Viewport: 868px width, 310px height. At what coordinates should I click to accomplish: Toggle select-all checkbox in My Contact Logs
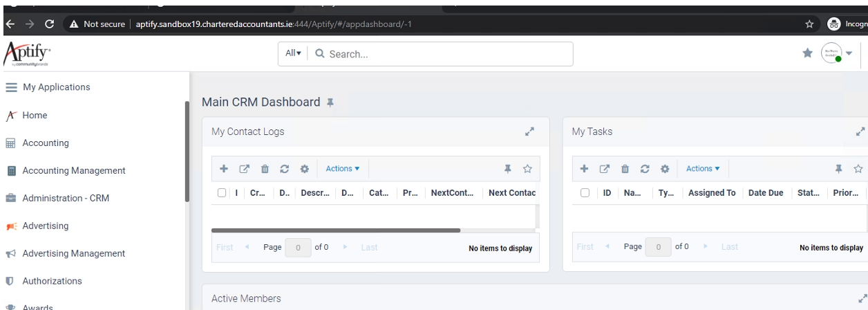pos(222,193)
